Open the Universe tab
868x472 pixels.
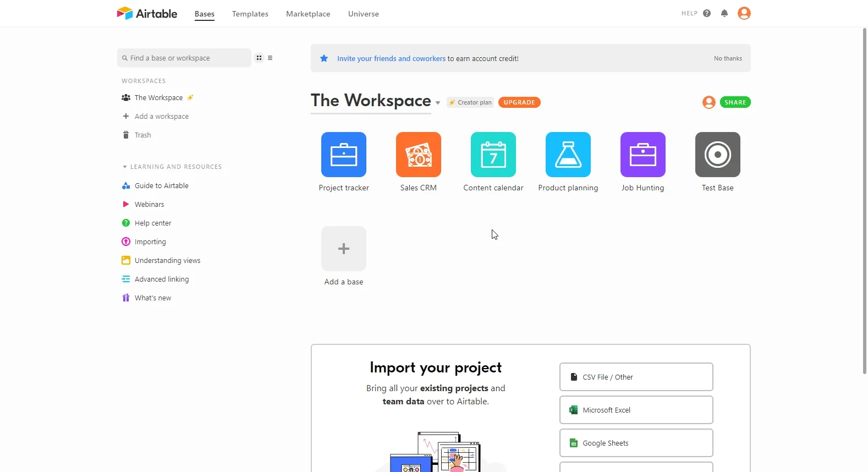click(x=364, y=14)
